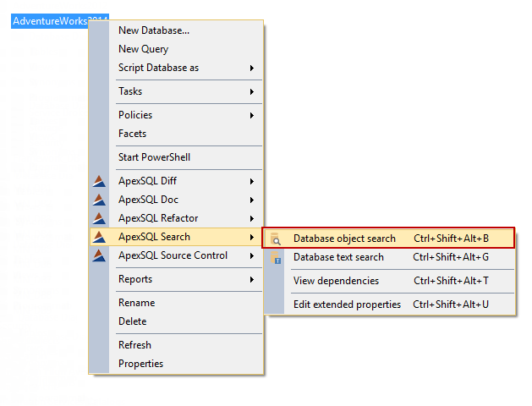Open the ApexSQL Refactor menu entry
This screenshot has height=406, width=532.
tap(176, 218)
